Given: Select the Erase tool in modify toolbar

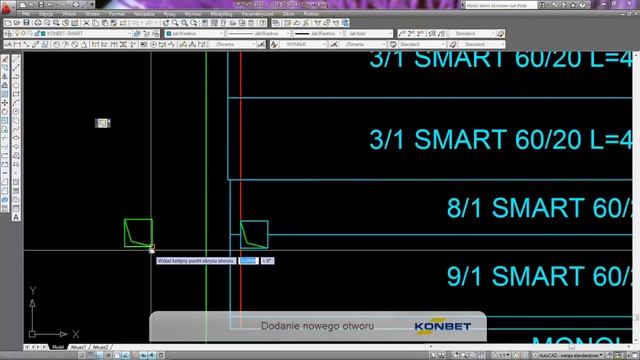Looking at the screenshot, I should tap(5, 60).
